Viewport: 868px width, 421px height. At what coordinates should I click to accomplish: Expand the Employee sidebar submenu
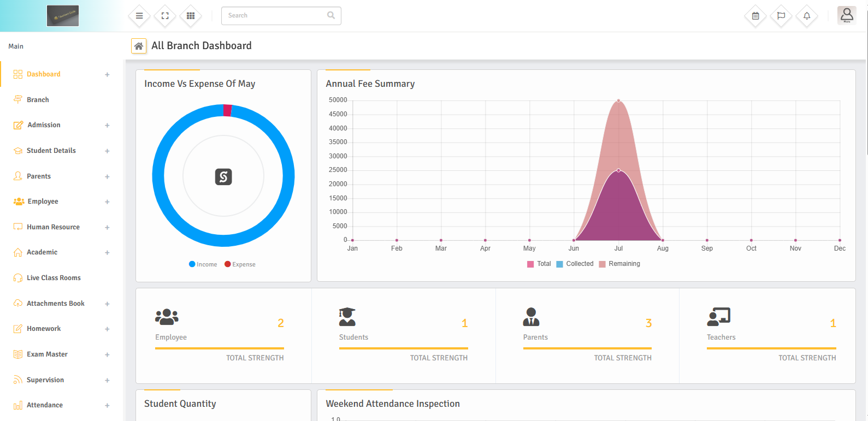click(107, 202)
